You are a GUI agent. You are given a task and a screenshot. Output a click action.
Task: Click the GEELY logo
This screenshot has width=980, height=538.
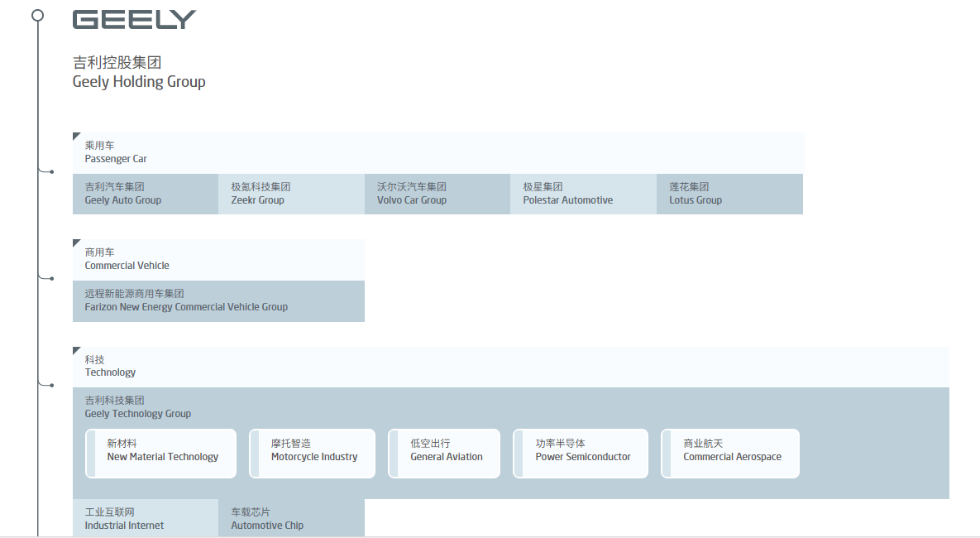[x=134, y=20]
